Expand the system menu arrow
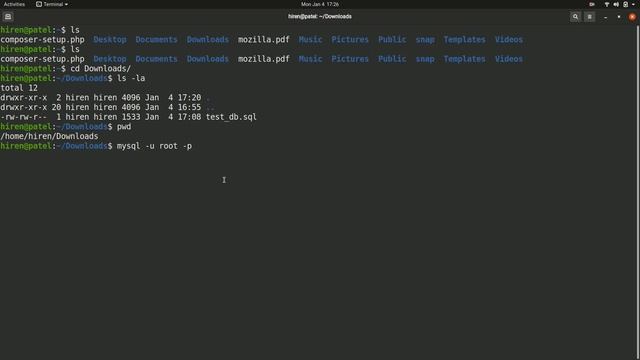Screen dimensions: 640x360 pos(633,4)
